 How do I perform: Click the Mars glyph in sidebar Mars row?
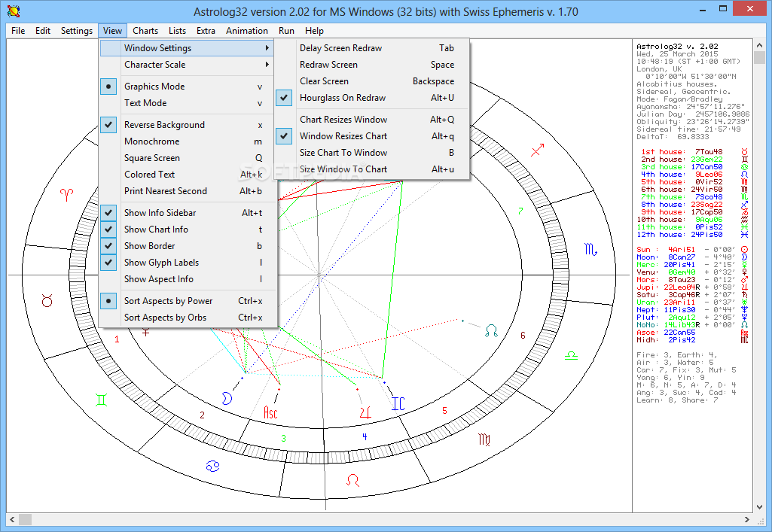click(x=744, y=279)
